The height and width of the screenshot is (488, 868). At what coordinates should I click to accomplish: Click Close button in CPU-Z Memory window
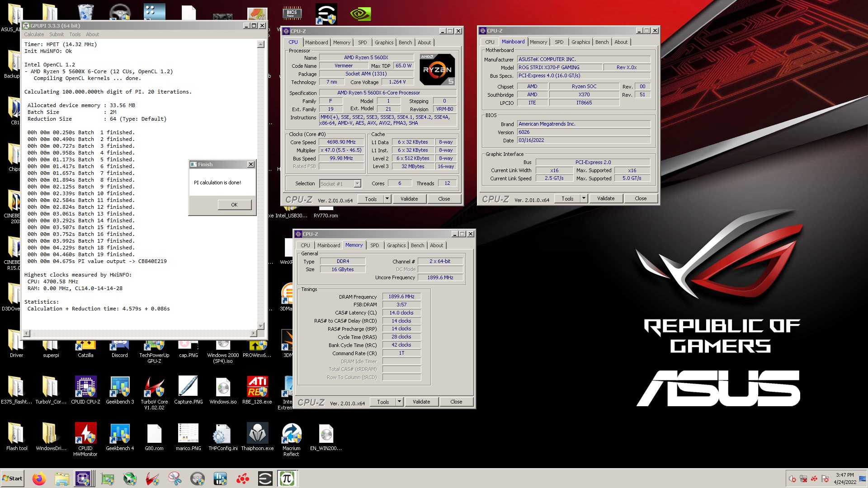pyautogui.click(x=456, y=402)
